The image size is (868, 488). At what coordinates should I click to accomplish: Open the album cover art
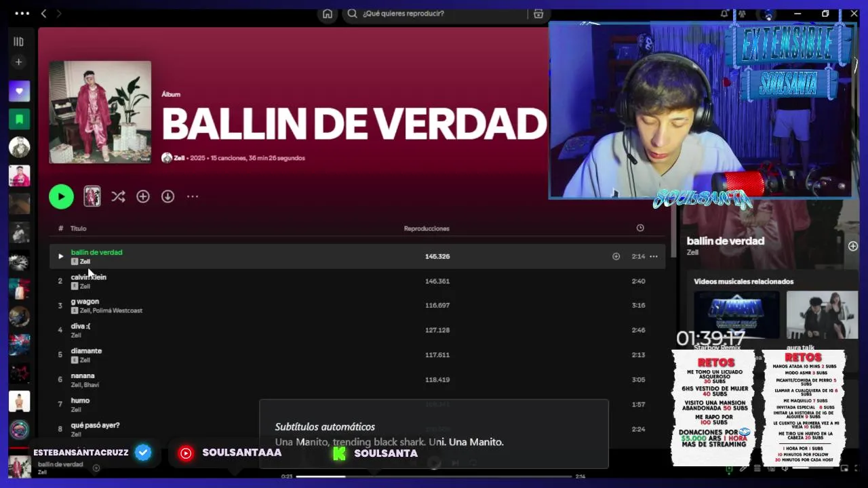pyautogui.click(x=100, y=112)
